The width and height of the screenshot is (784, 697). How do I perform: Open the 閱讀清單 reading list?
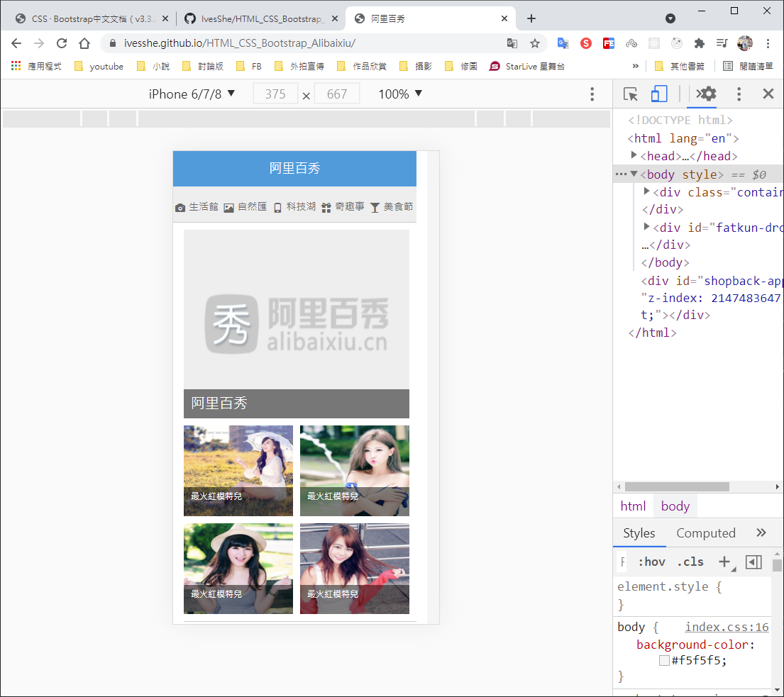748,67
